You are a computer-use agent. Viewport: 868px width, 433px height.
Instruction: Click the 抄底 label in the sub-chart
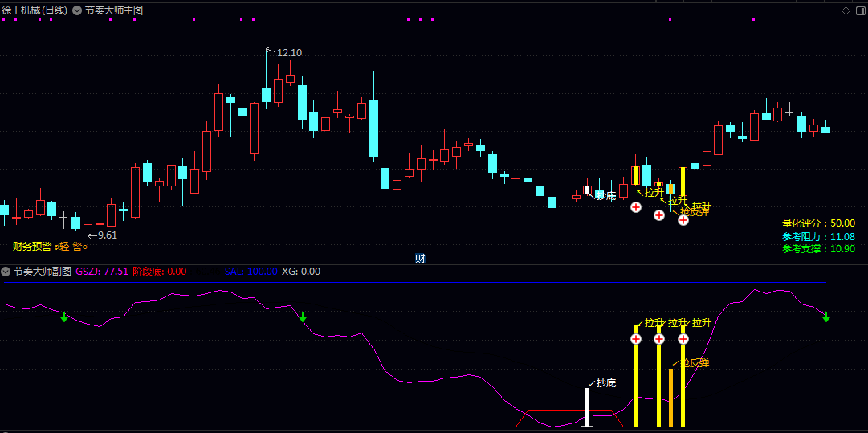(606, 382)
